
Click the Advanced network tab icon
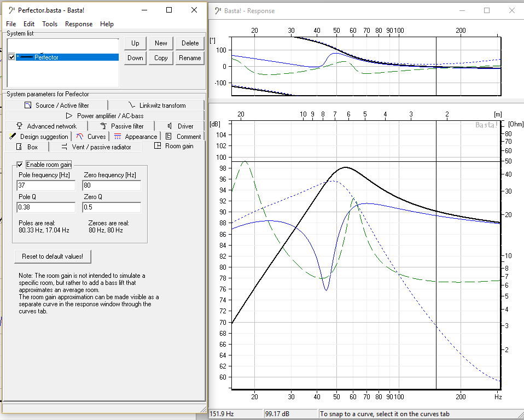(19, 126)
